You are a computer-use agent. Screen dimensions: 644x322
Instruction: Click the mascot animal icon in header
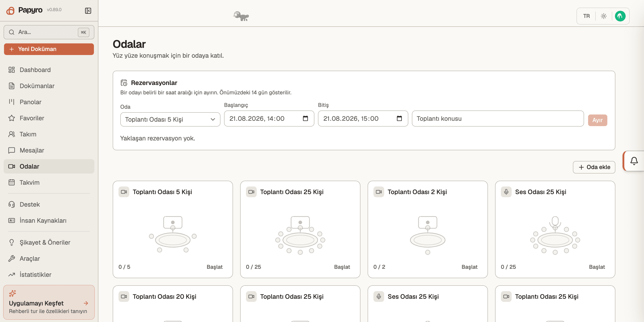click(241, 16)
